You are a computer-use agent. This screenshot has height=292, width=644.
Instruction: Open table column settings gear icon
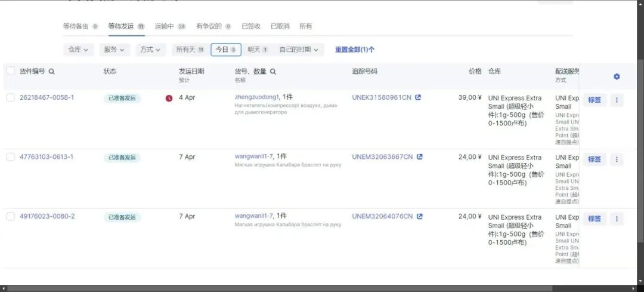617,76
